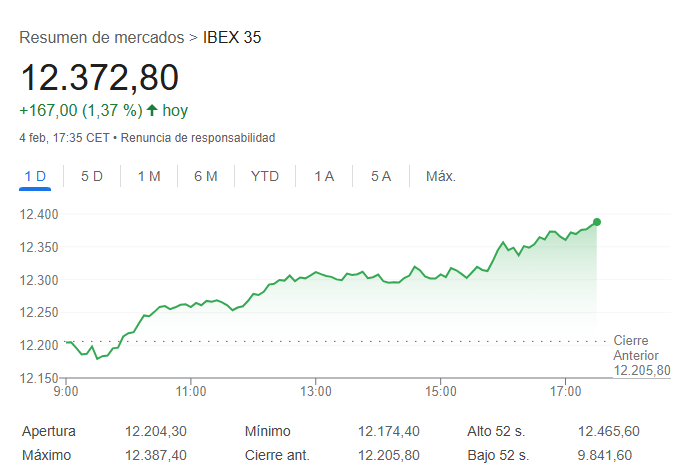Open Renuncia de responsabilidad link

[x=199, y=137]
